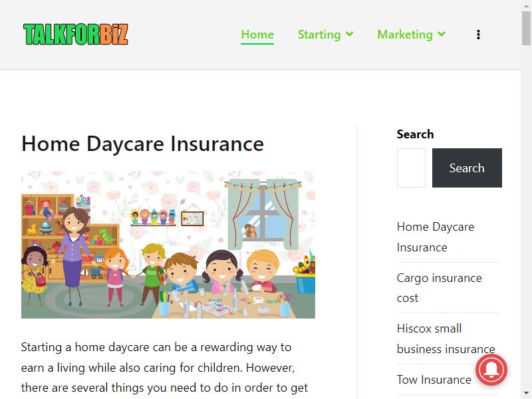Screen dimensions: 532x399
Task: Click the Home Daycare Insurance article title
Action: 142,144
